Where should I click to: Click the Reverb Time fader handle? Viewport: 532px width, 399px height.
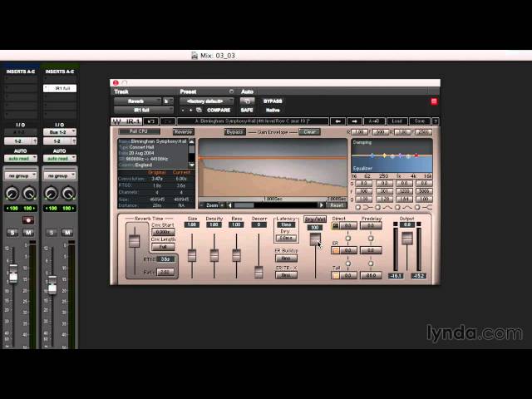click(135, 241)
